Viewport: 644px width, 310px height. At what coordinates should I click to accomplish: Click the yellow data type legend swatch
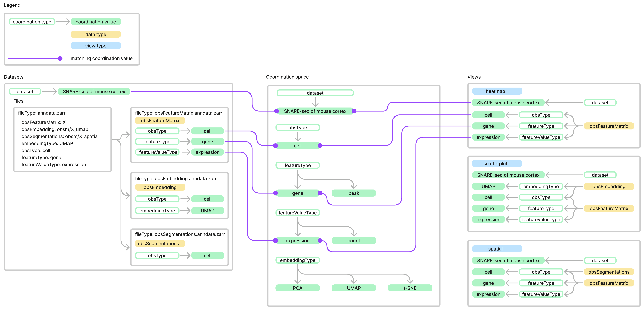[x=96, y=34]
